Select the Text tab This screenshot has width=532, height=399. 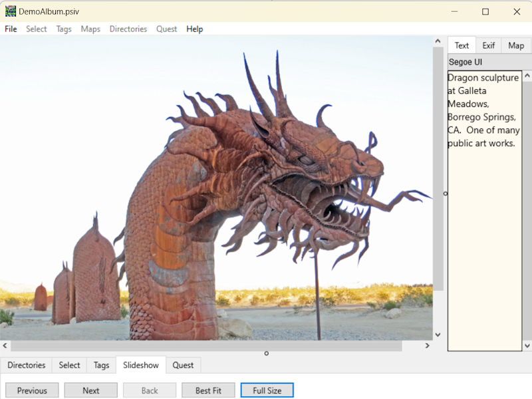(462, 45)
